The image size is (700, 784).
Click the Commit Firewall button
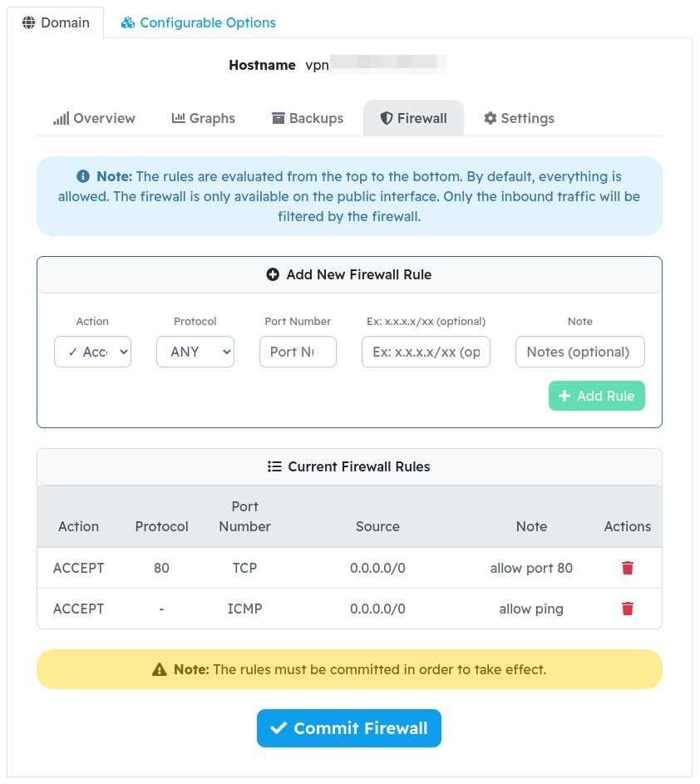click(349, 728)
